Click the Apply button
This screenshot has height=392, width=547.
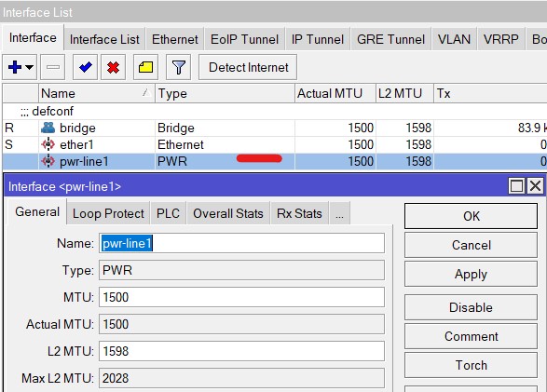471,275
